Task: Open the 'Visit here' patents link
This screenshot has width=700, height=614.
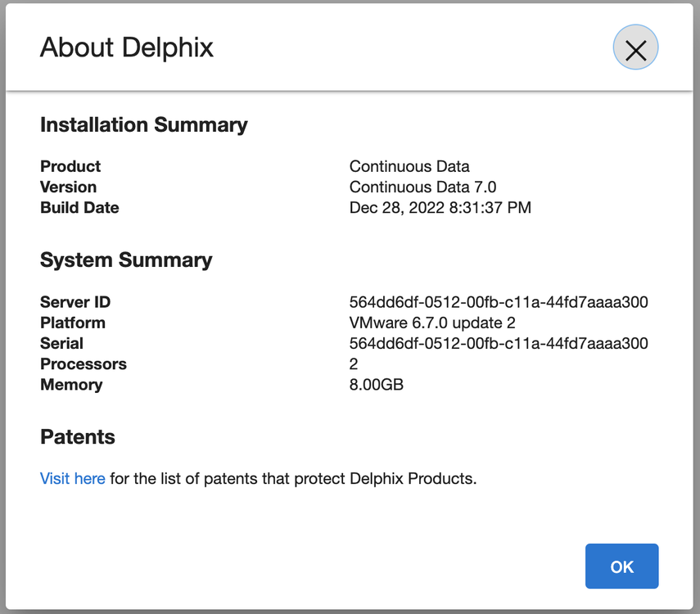Action: 73,478
